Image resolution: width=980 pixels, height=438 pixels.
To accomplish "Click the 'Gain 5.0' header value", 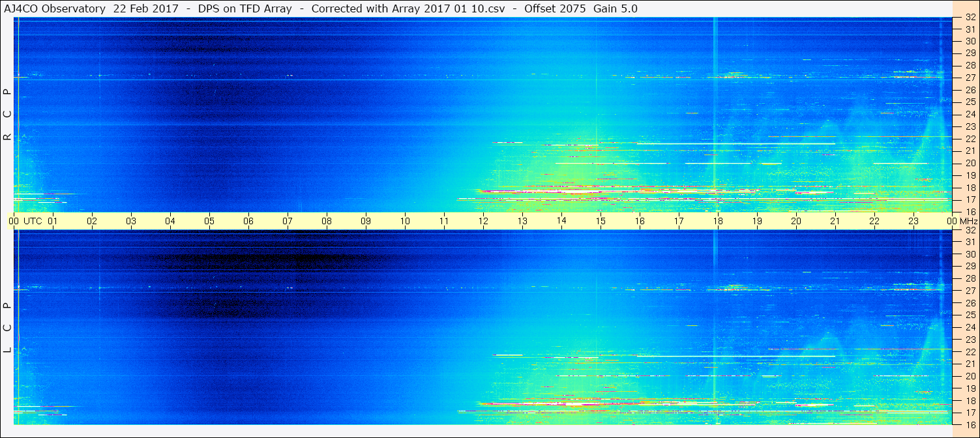I will point(616,9).
